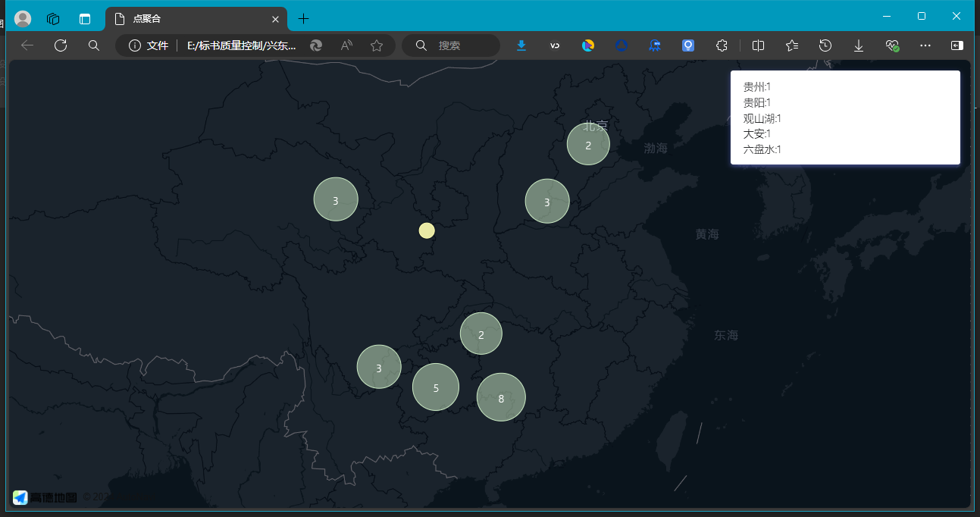Image resolution: width=980 pixels, height=517 pixels.
Task: Open the Downloads panel
Action: (x=859, y=45)
